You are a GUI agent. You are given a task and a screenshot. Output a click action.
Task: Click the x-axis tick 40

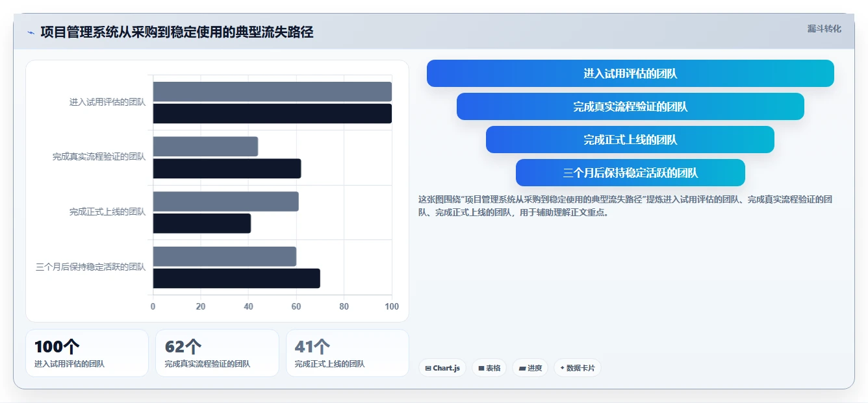point(248,306)
